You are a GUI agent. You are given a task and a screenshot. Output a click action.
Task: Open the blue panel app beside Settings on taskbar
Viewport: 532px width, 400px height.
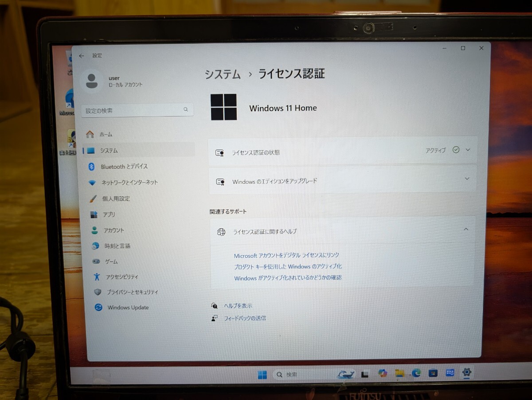click(x=450, y=373)
